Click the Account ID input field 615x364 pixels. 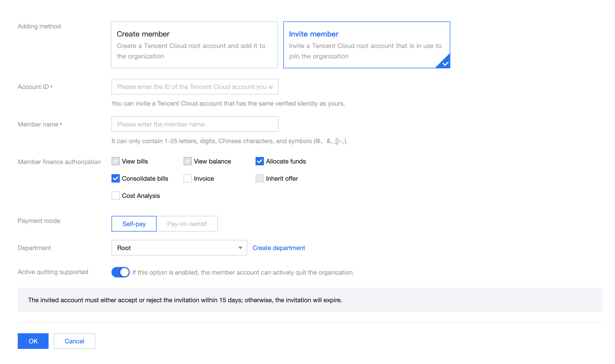195,87
